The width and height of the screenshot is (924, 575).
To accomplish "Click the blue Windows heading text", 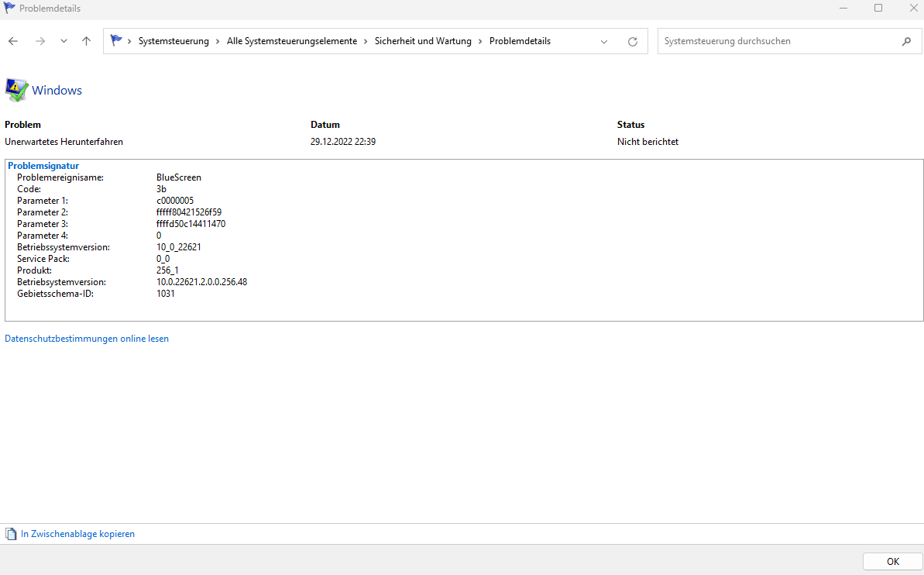I will 57,90.
